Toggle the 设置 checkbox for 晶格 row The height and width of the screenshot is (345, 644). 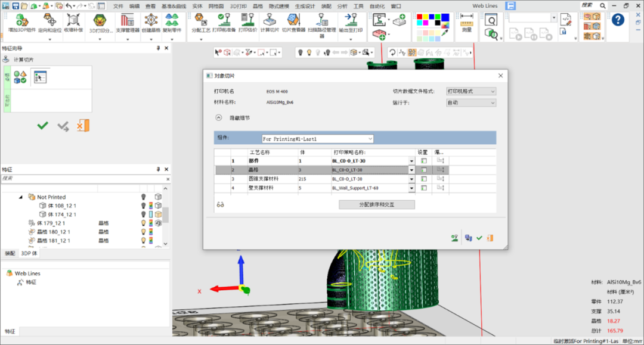pos(424,170)
